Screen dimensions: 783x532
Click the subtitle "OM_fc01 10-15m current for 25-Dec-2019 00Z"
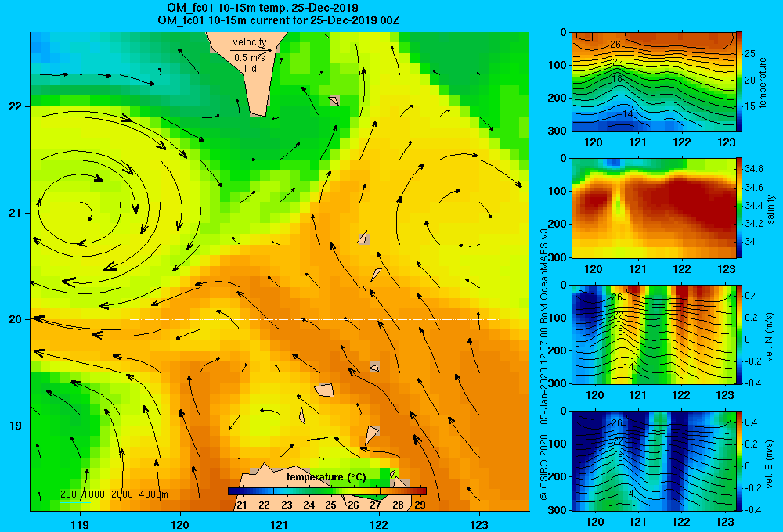(x=279, y=20)
